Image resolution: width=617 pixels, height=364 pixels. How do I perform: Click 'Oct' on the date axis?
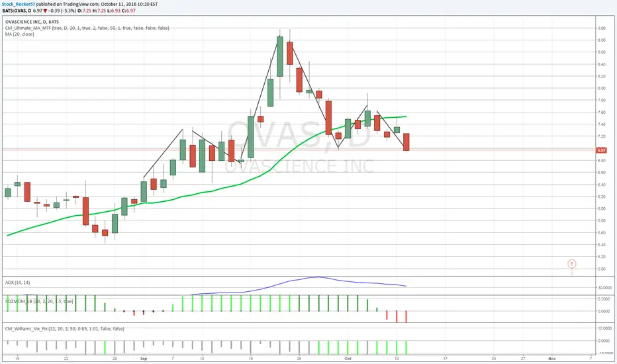point(348,359)
